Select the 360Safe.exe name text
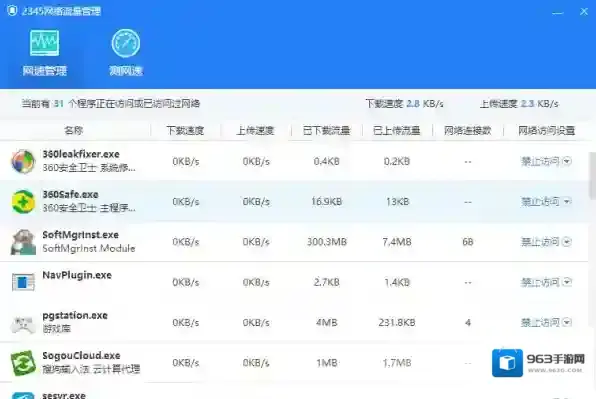 70,194
